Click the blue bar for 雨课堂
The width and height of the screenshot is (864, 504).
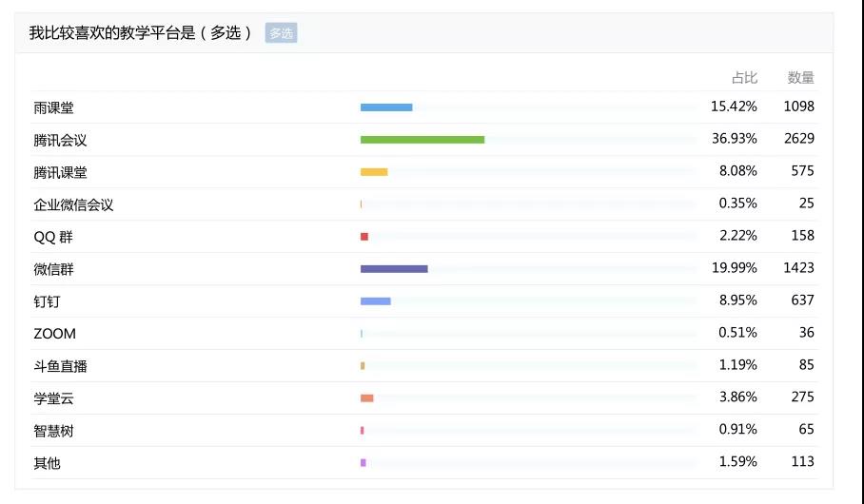click(x=386, y=107)
